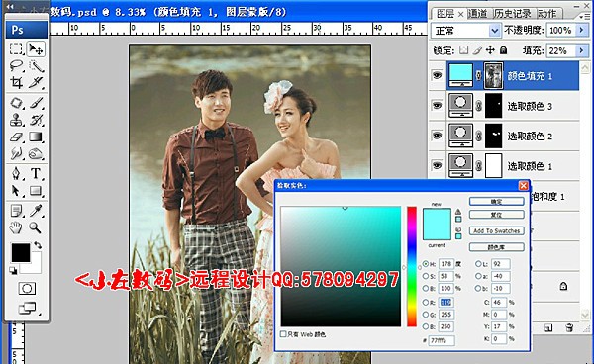This screenshot has height=364, width=594.
Task: Click inside the color saturation field
Action: [x=341, y=266]
